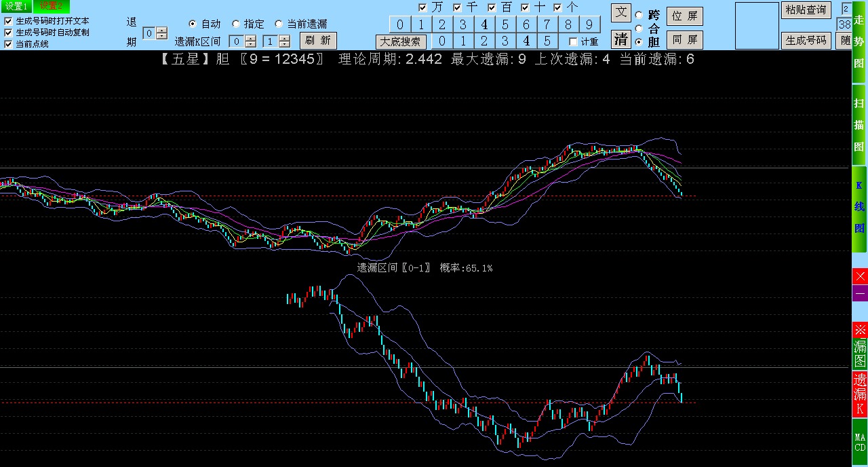This screenshot has height=467, width=868.
Task: Show the MACD indicator from sidebar
Action: (860, 442)
